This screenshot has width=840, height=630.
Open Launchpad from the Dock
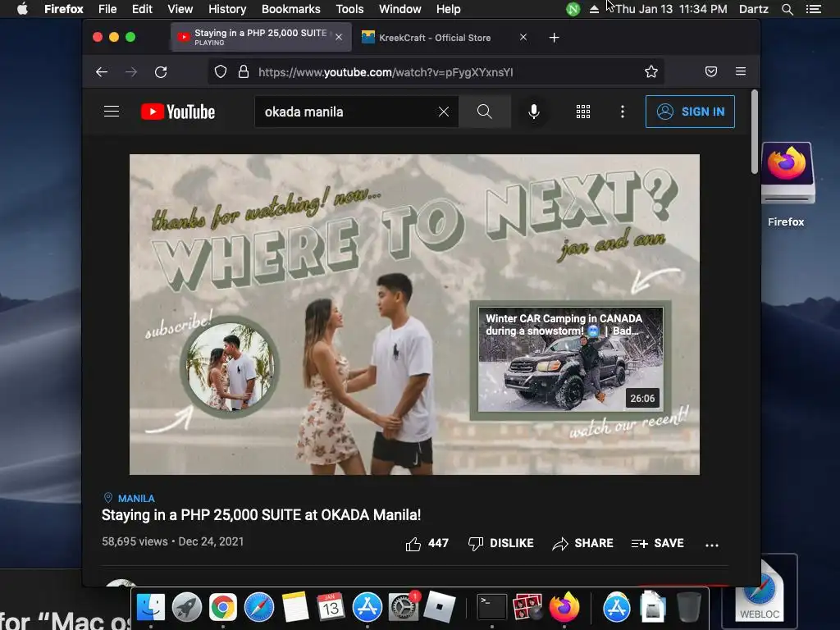coord(187,608)
